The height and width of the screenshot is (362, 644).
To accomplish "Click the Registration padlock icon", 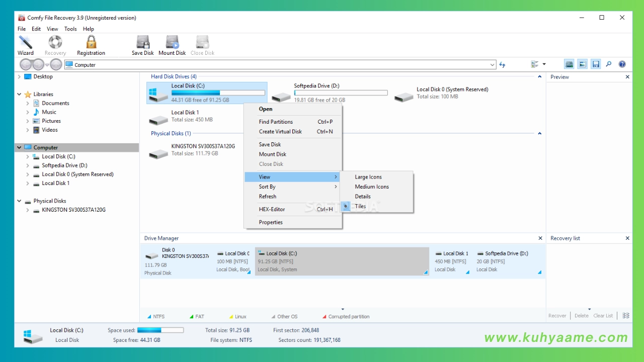I will 91,42.
